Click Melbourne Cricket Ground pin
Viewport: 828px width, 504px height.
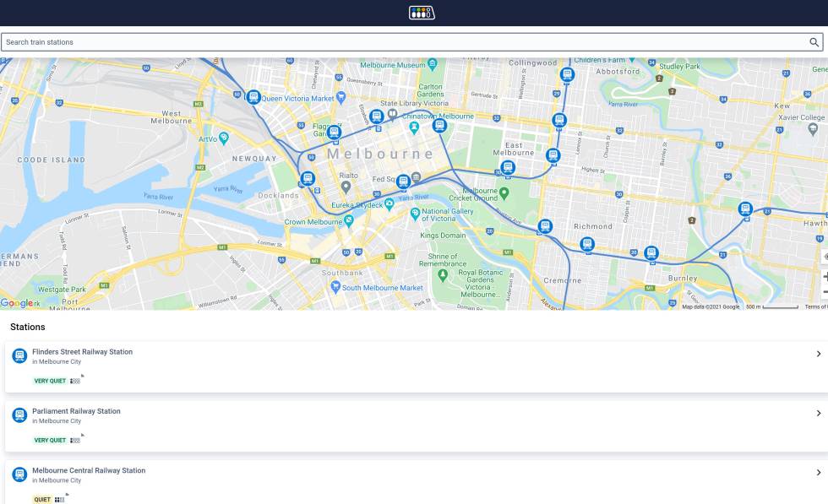(504, 193)
